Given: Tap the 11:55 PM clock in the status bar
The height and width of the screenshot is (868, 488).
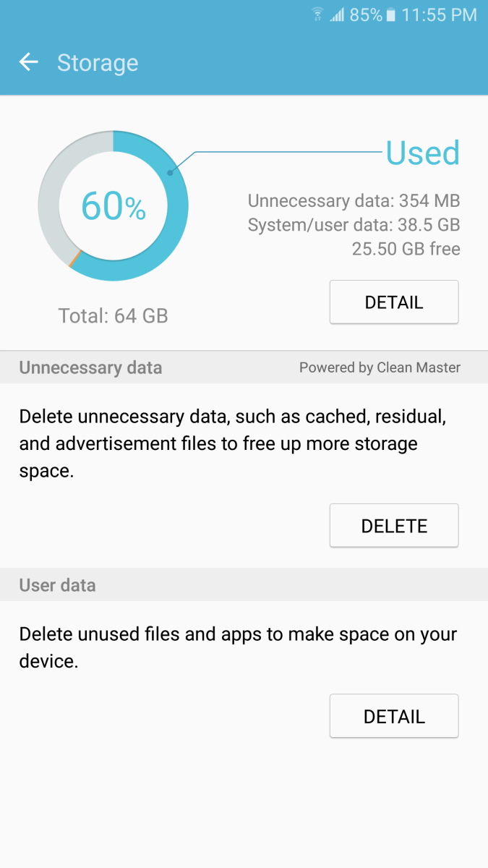Looking at the screenshot, I should [x=439, y=14].
